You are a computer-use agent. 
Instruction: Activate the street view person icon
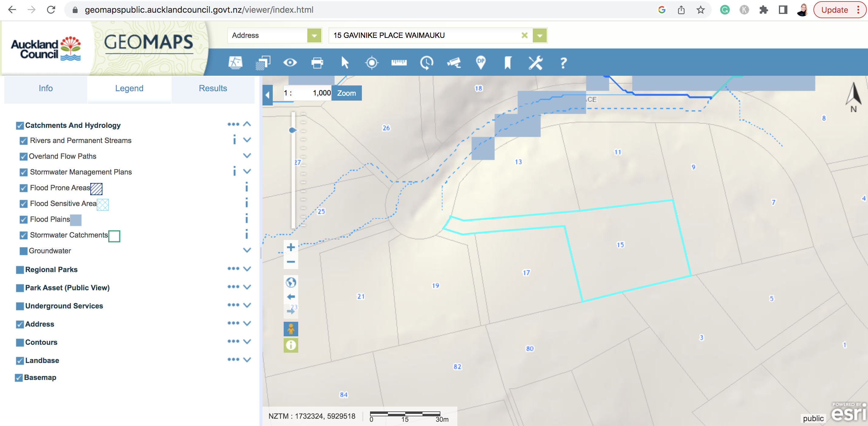coord(291,329)
